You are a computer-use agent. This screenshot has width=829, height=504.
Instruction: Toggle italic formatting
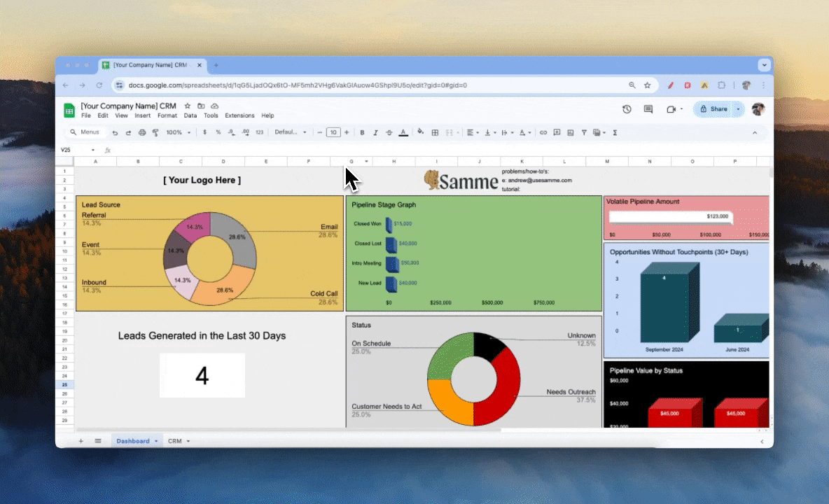point(375,132)
